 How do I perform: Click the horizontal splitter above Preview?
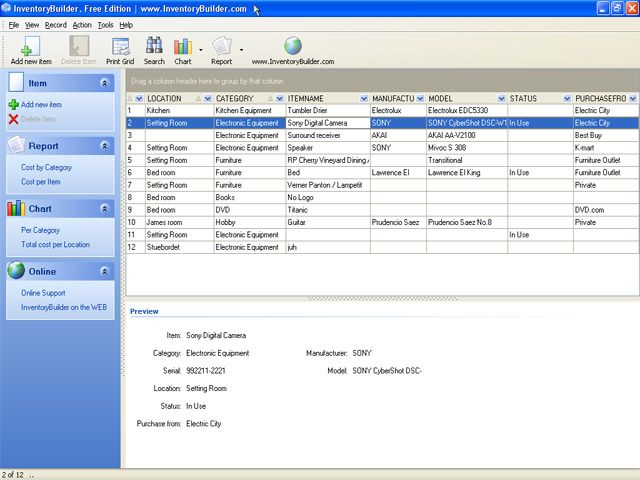tap(382, 299)
